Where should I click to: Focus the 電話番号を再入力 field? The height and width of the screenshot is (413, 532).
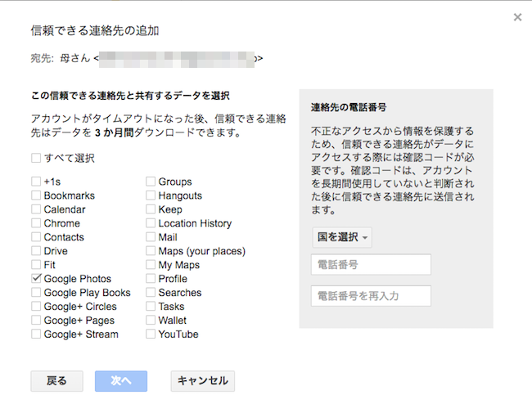(x=371, y=296)
